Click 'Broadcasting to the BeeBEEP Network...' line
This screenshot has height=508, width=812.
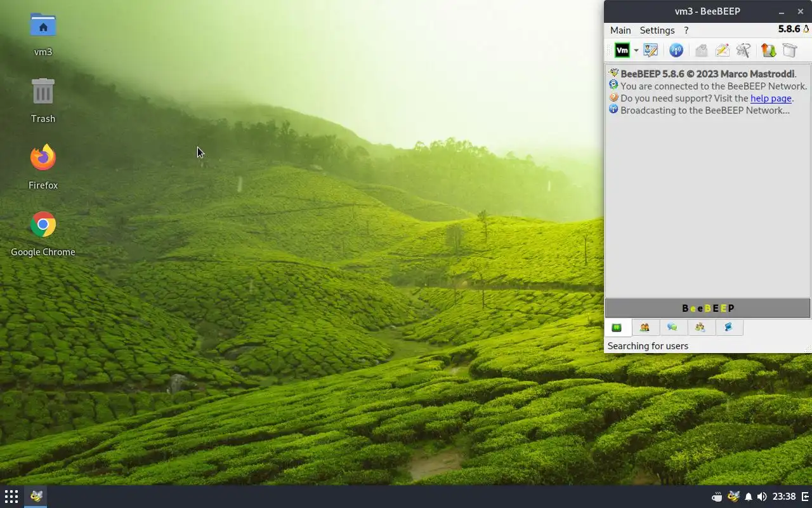705,110
